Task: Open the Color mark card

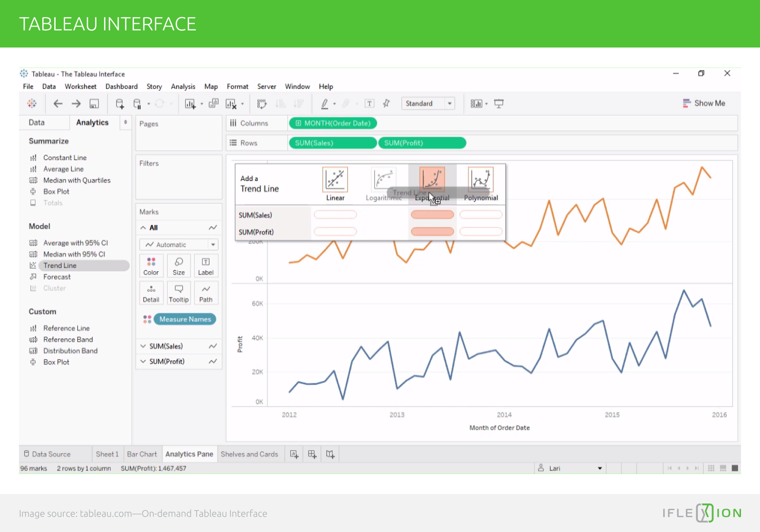Action: [151, 266]
